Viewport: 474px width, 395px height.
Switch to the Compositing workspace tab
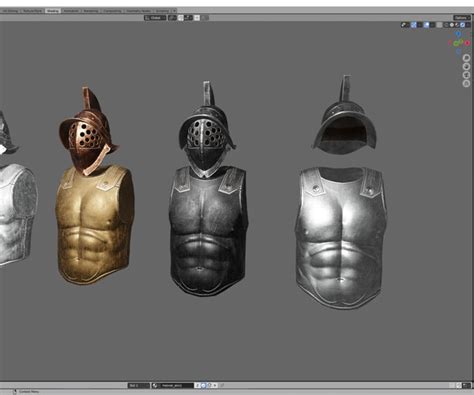[112, 11]
